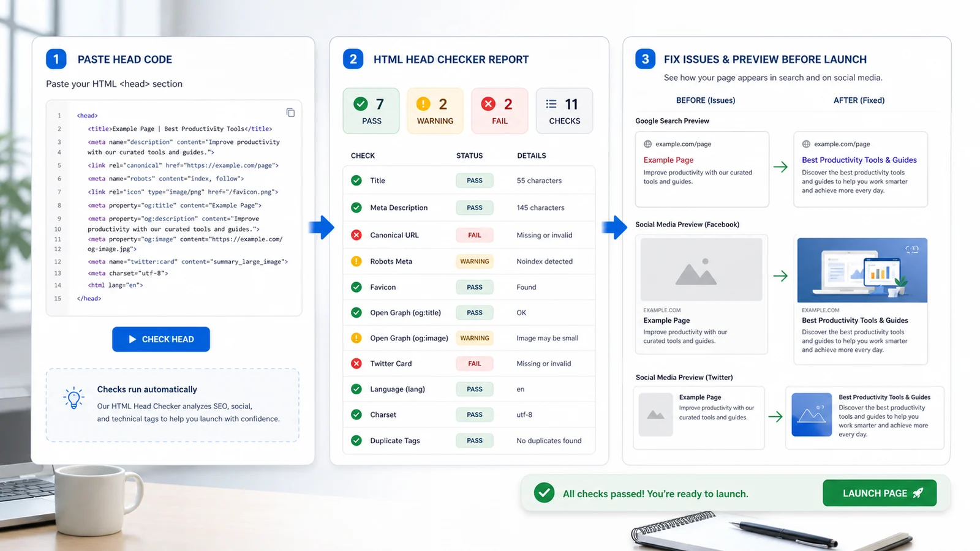Screen dimensions: 980x551
Task: Click the pass icon beside Favicon
Action: 356,287
